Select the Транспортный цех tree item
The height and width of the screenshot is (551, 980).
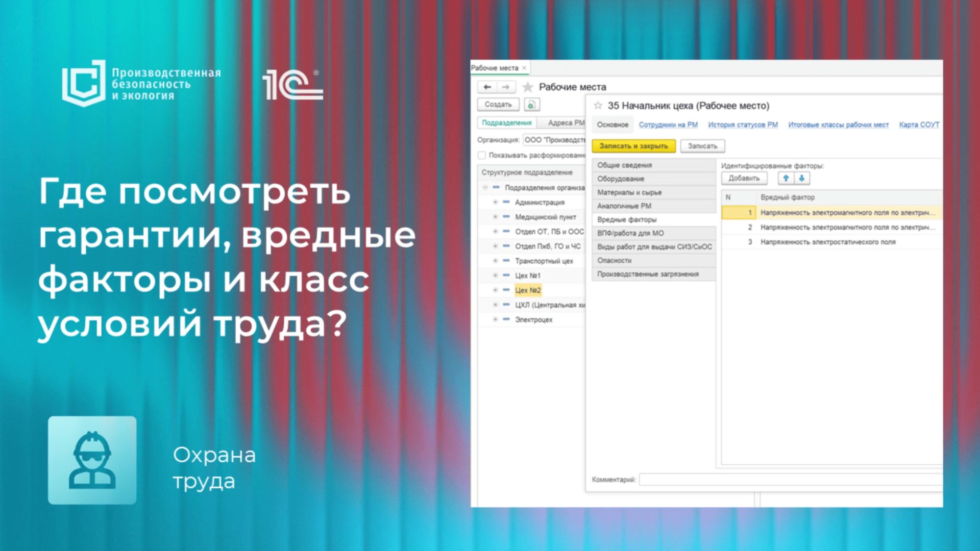click(x=544, y=261)
